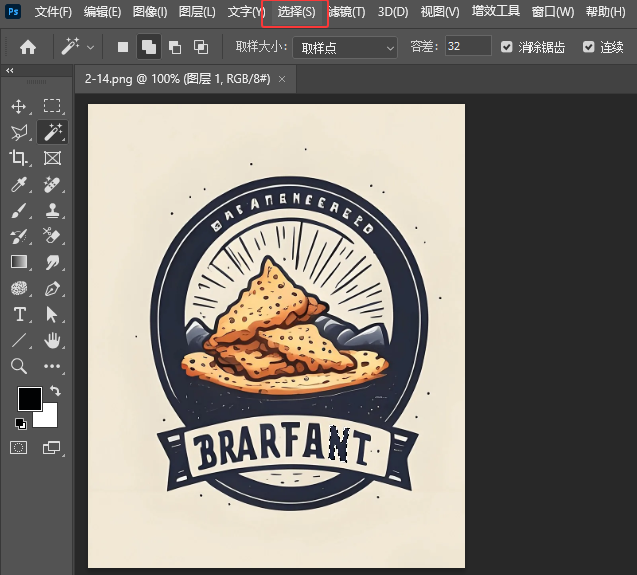Select the Spot Healing Brush tool
This screenshot has width=637, height=575.
point(52,184)
